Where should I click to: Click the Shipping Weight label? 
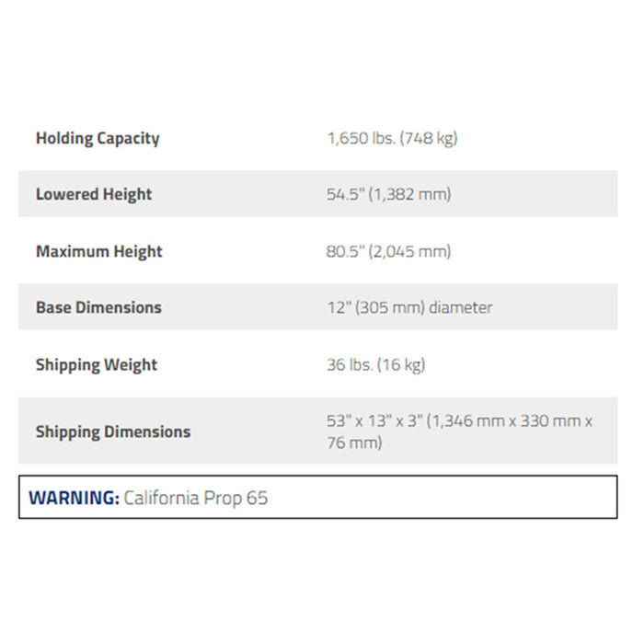97,364
